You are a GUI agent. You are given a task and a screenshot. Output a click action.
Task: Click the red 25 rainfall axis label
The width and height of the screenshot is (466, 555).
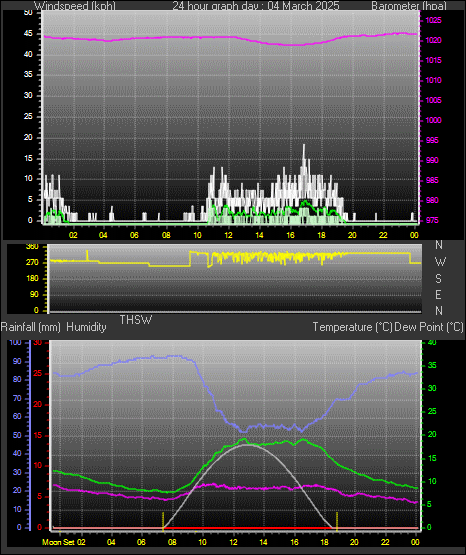pos(37,374)
